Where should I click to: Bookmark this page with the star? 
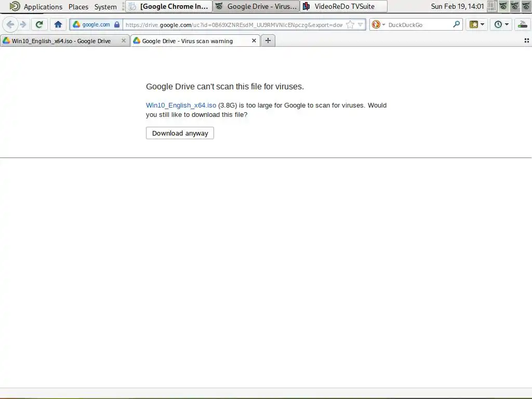coord(350,24)
